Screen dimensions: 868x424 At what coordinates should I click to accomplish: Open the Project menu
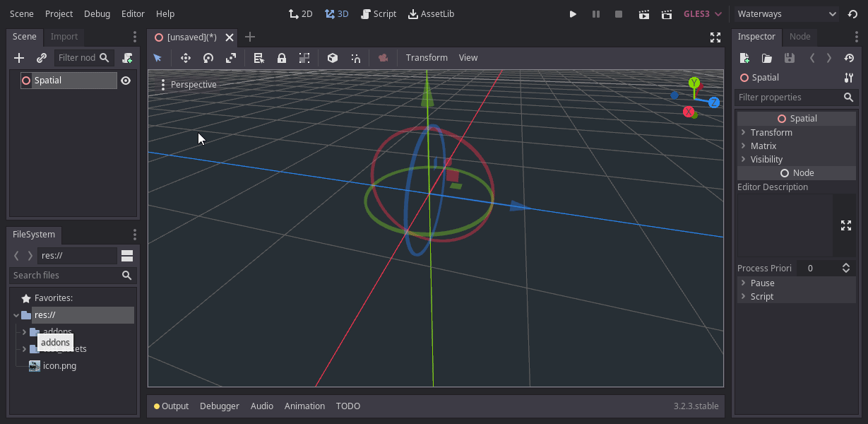click(59, 14)
